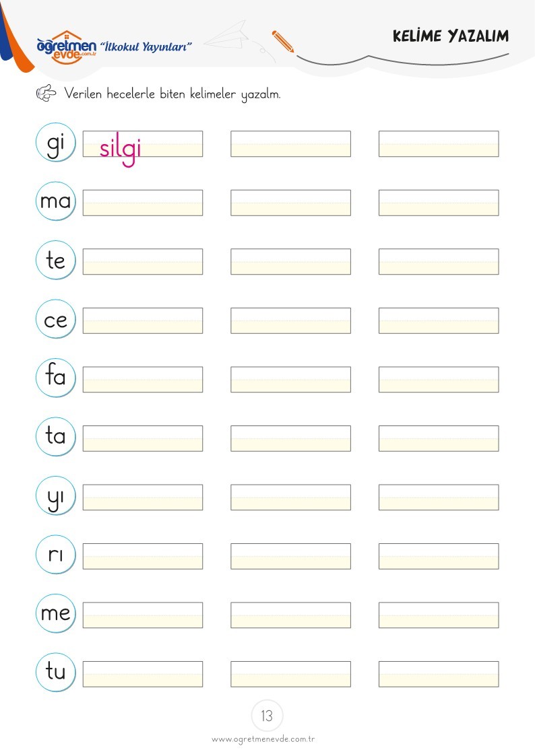Click the first box beside 'te'
This screenshot has height=756, width=535.
(143, 261)
